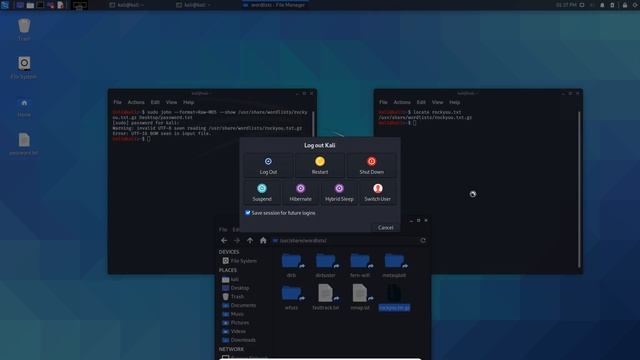640x360 pixels.
Task: Select the dirbuster folder
Action: (326, 265)
